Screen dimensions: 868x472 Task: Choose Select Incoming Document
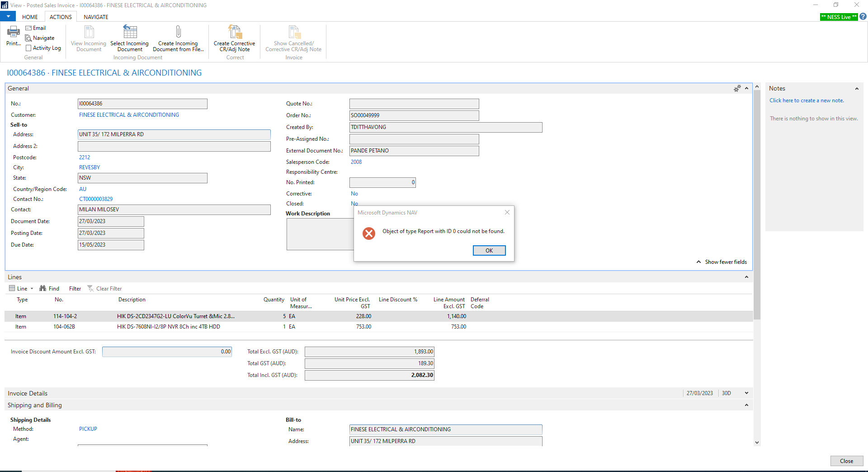pyautogui.click(x=130, y=38)
